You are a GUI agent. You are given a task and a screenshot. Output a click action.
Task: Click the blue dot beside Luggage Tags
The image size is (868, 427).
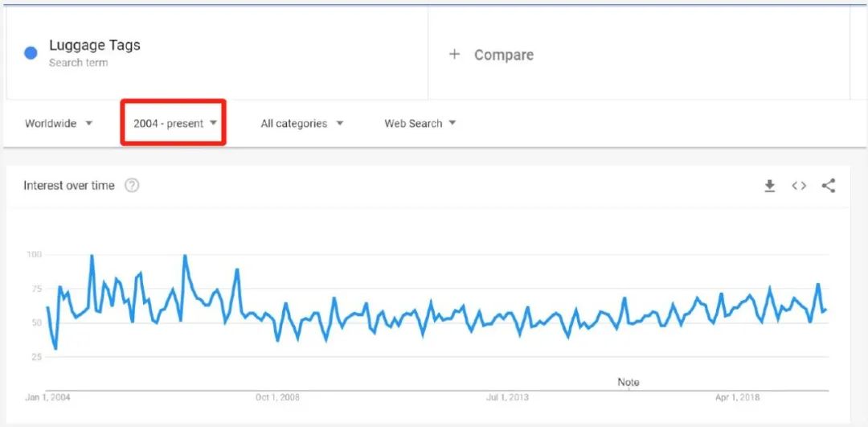[31, 53]
